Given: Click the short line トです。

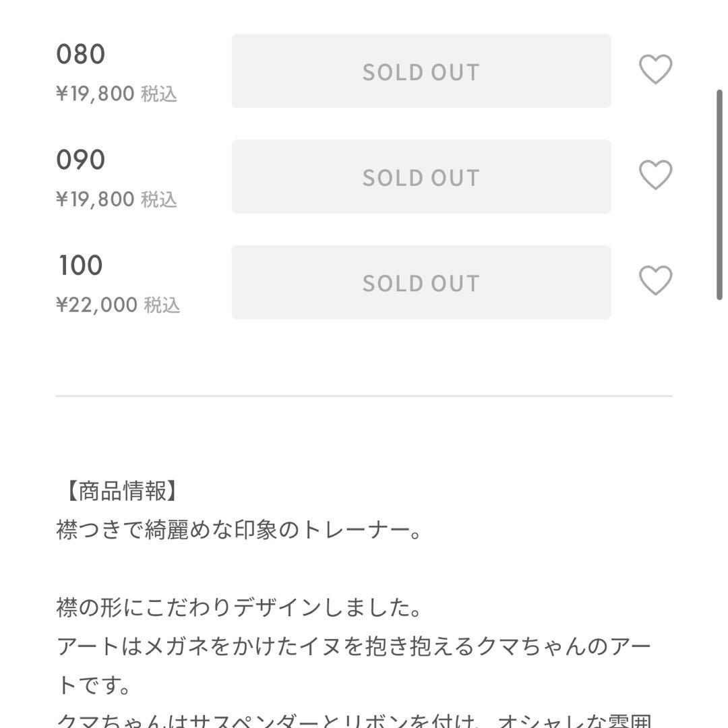Looking at the screenshot, I should [94, 687].
